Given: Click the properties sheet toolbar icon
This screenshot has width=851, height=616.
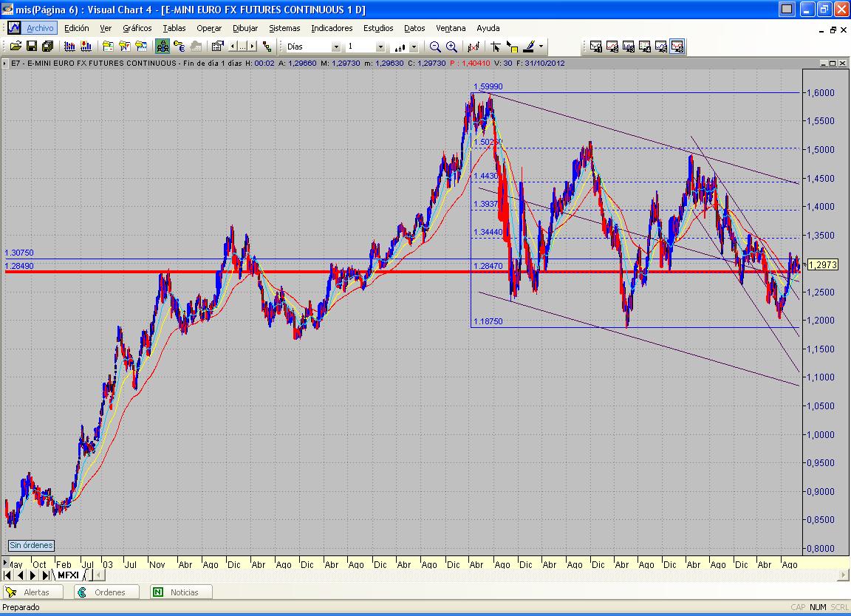Looking at the screenshot, I should [218, 47].
